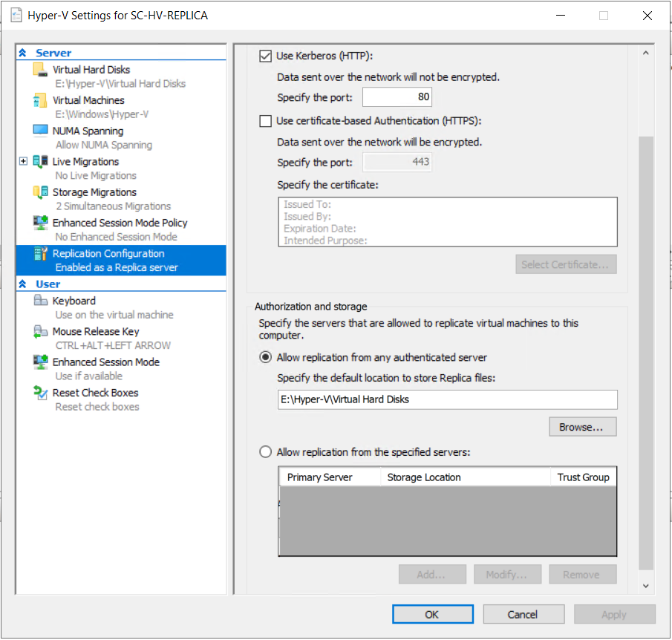This screenshot has width=672, height=640.
Task: Click the Replica files default location field
Action: (x=448, y=399)
